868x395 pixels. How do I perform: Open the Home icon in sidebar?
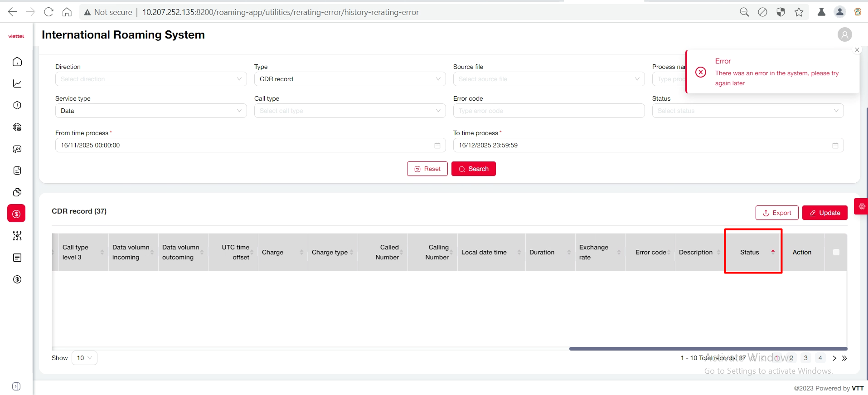[17, 62]
